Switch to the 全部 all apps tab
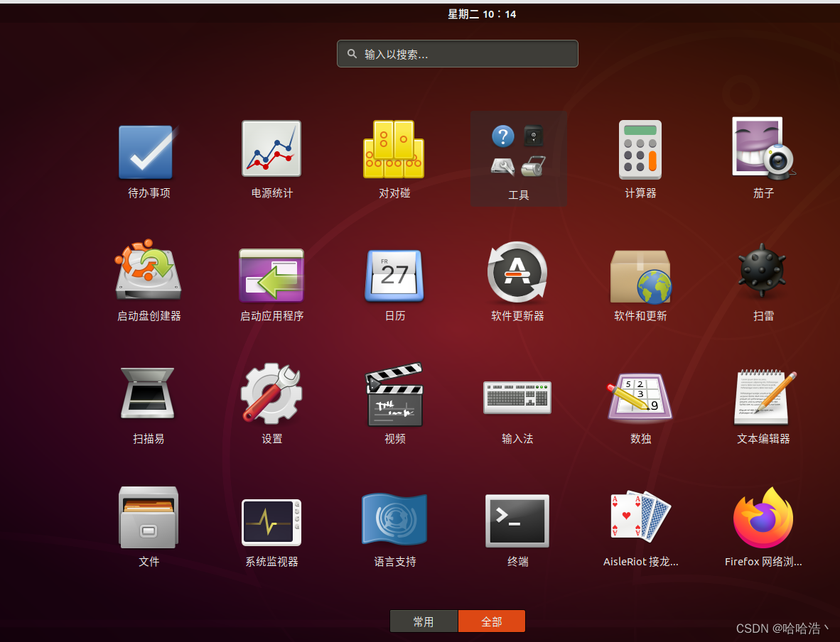840x642 pixels. click(x=492, y=621)
